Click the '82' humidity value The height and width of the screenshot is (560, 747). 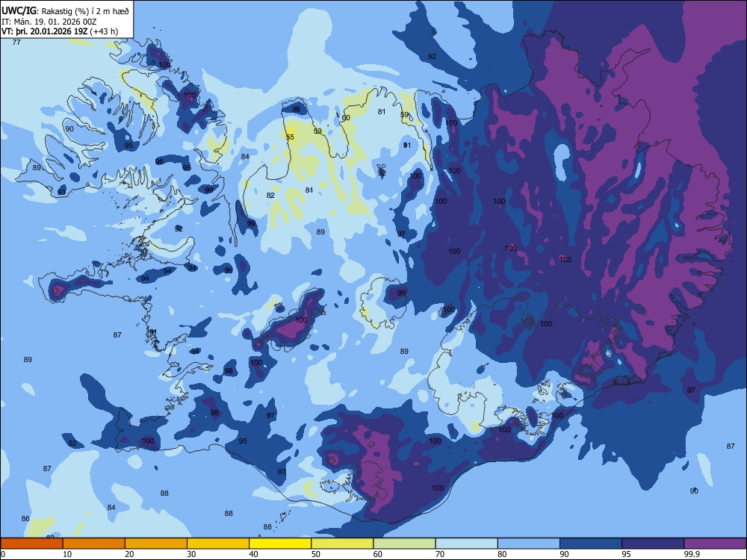[270, 195]
